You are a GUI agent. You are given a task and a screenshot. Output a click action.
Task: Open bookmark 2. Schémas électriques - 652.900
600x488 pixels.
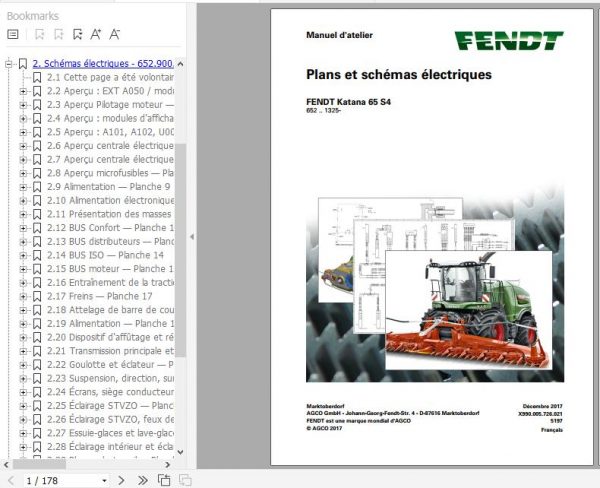pos(103,64)
